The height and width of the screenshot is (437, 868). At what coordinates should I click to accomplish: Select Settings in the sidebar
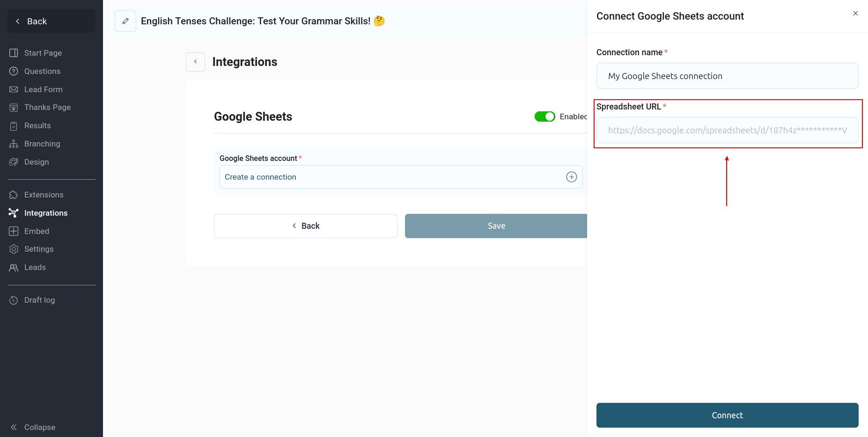39,249
